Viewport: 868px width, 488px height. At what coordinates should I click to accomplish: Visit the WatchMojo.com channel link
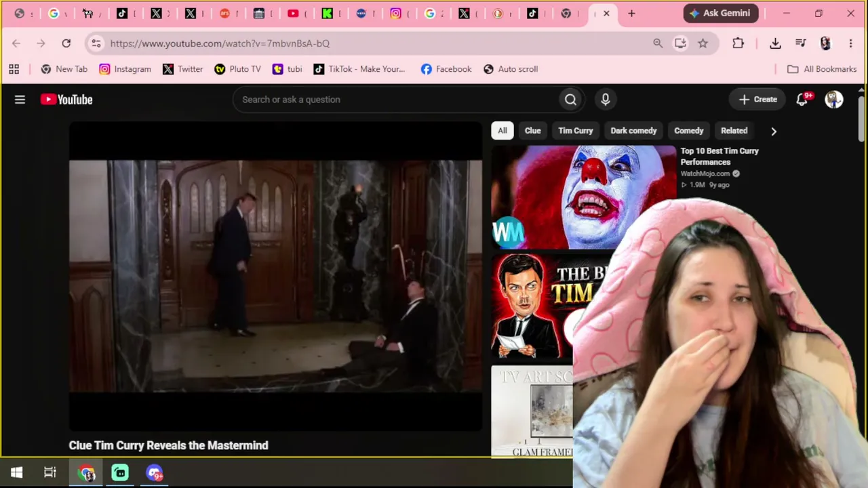pos(705,174)
